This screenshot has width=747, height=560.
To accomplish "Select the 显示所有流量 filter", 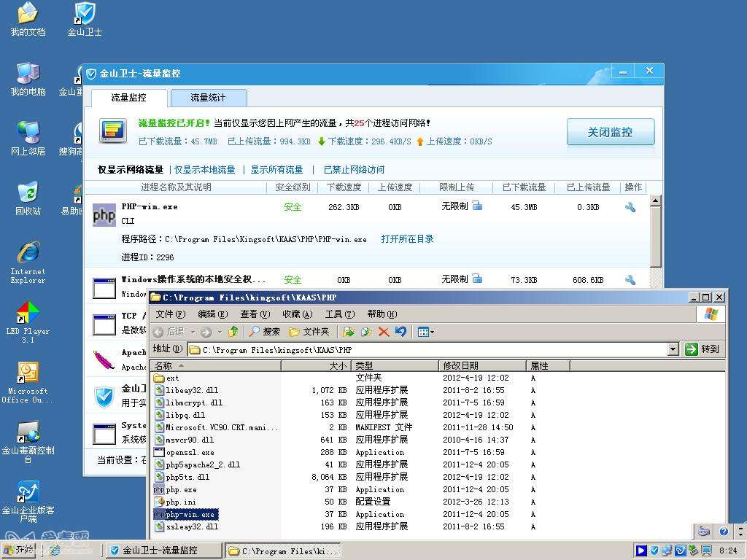I will point(276,169).
